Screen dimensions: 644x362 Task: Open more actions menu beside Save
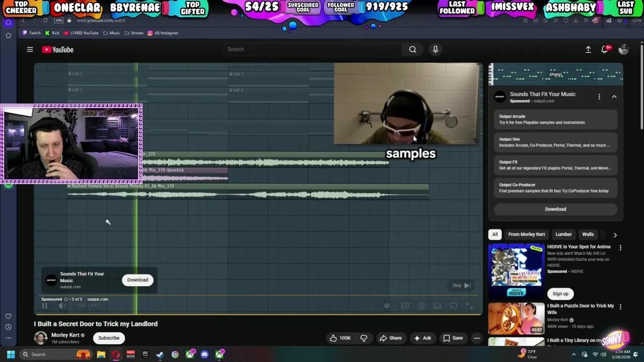476,338
